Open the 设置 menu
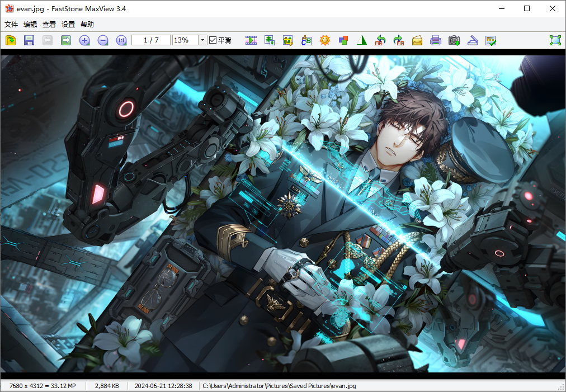The image size is (566, 392). 68,25
